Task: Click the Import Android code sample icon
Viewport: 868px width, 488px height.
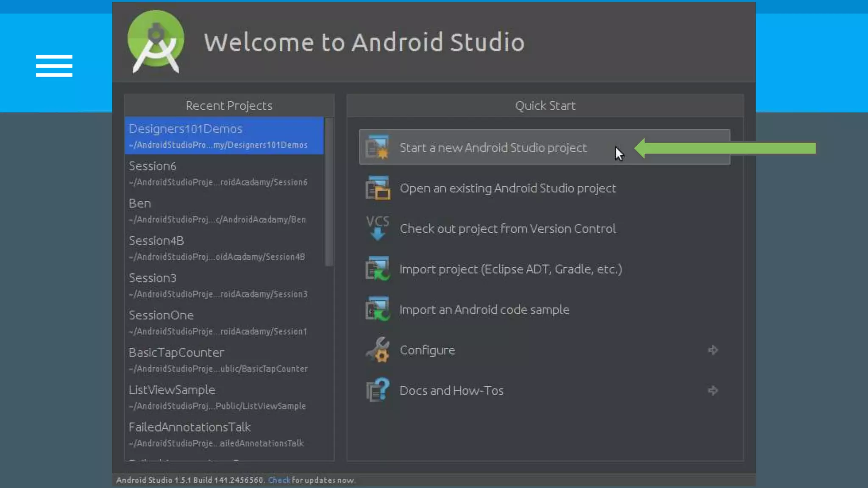Action: tap(377, 309)
